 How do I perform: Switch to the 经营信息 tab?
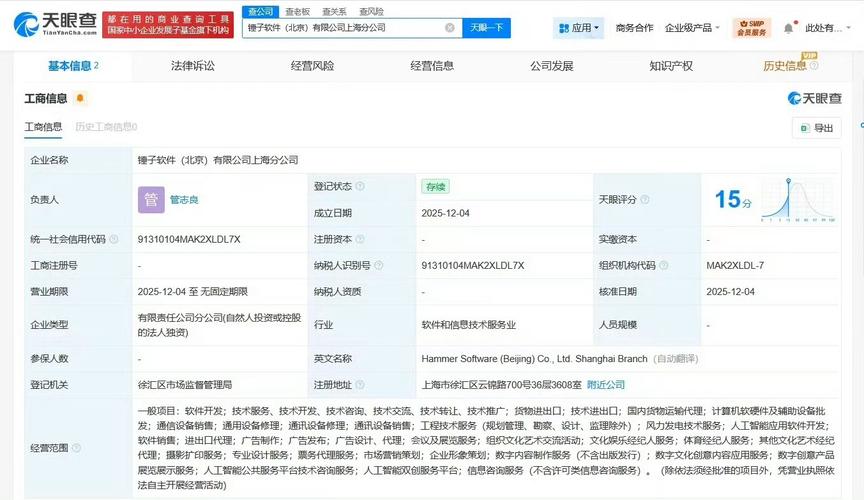tap(432, 66)
